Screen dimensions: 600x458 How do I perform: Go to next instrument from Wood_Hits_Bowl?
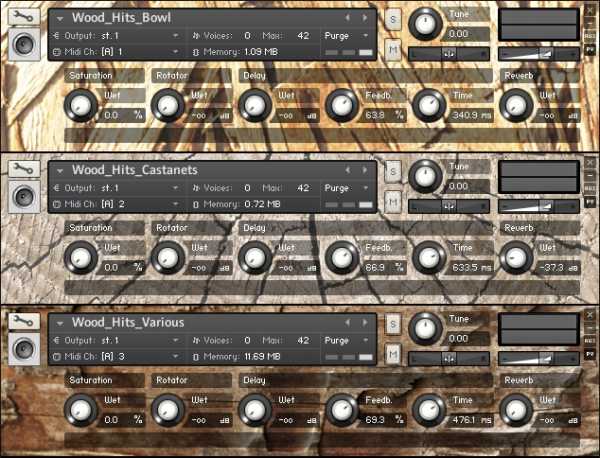pyautogui.click(x=365, y=18)
